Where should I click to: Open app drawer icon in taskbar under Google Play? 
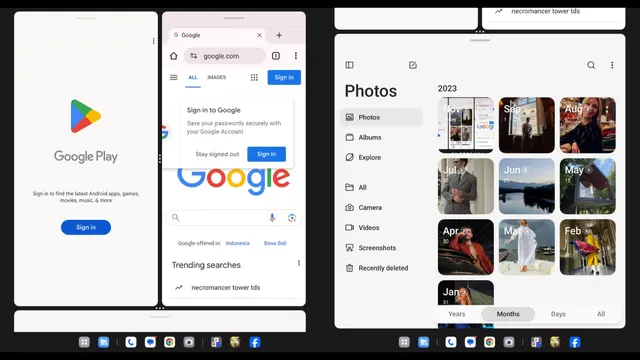click(x=84, y=342)
